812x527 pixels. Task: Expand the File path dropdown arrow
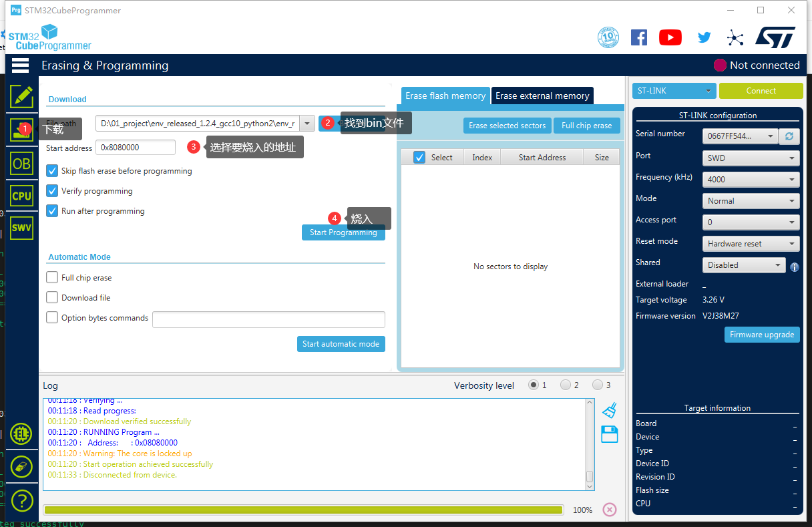point(307,124)
